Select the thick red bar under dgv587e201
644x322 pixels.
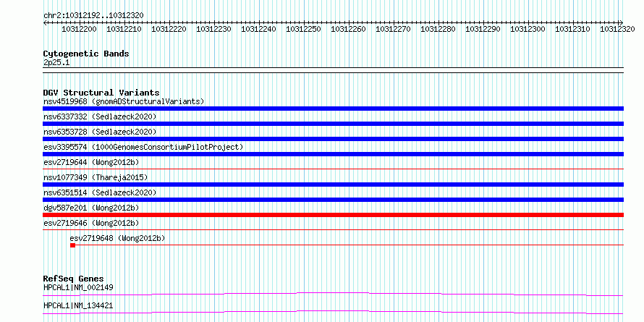click(x=333, y=215)
